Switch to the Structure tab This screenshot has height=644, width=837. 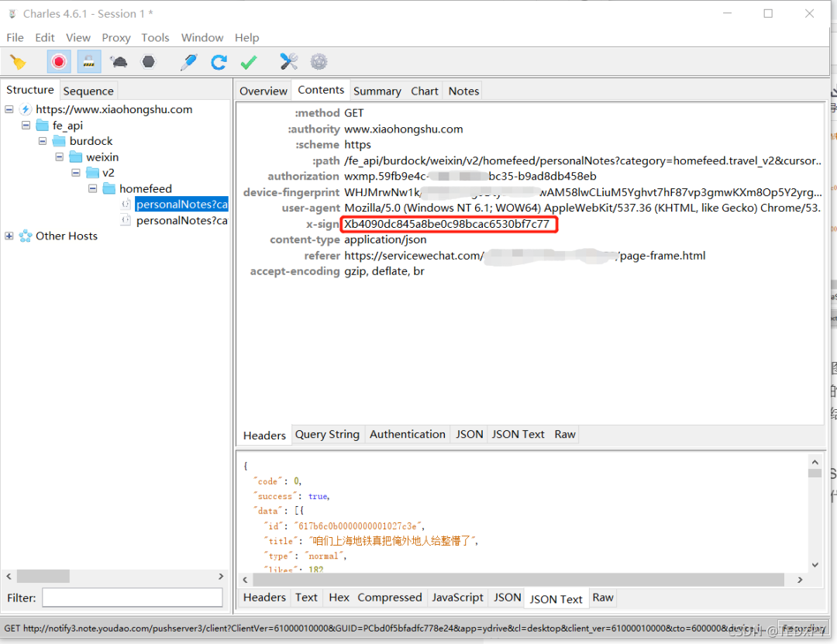[30, 90]
